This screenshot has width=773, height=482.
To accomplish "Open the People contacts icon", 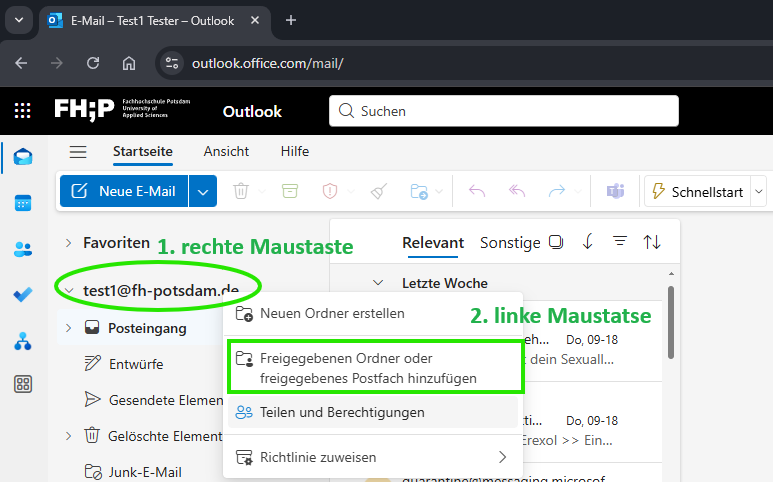I will tap(23, 249).
